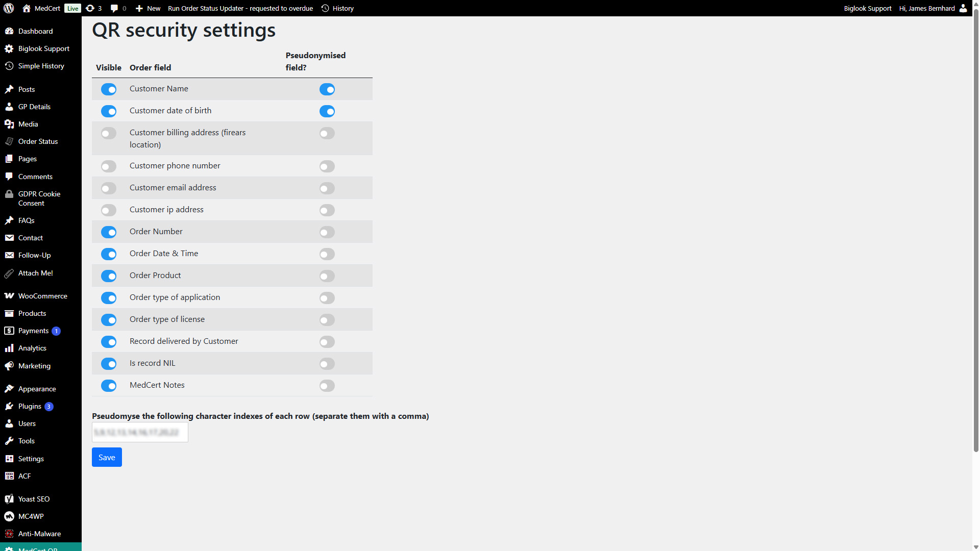Screen dimensions: 980x551
Task: Click the WordPress logo icon
Action: tap(9, 8)
